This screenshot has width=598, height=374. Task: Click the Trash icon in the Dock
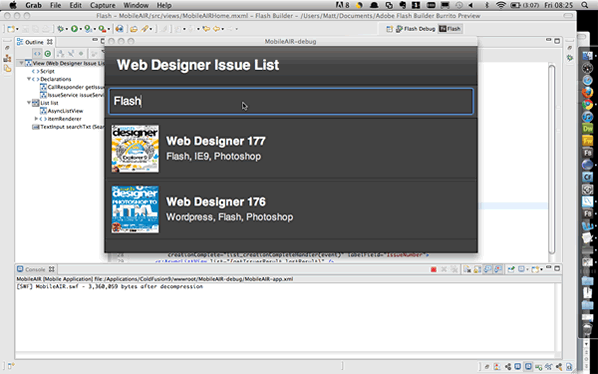(x=587, y=330)
